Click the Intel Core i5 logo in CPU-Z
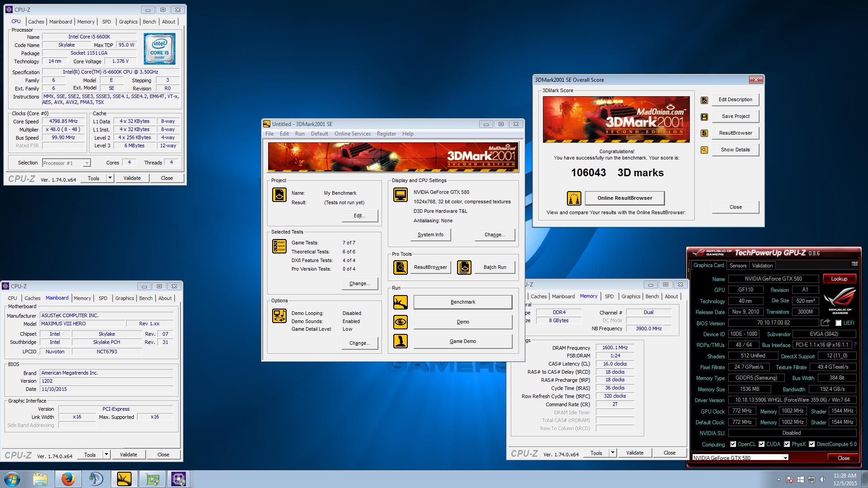868x488 pixels. (160, 49)
